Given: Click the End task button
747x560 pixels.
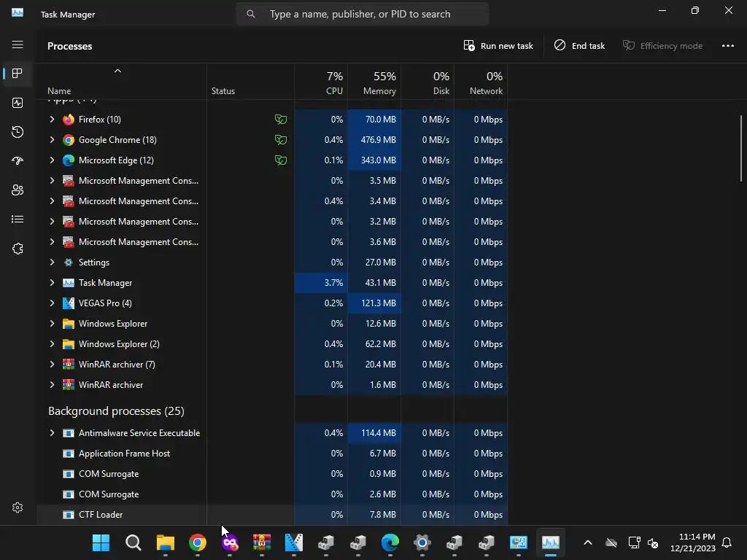Looking at the screenshot, I should (579, 46).
